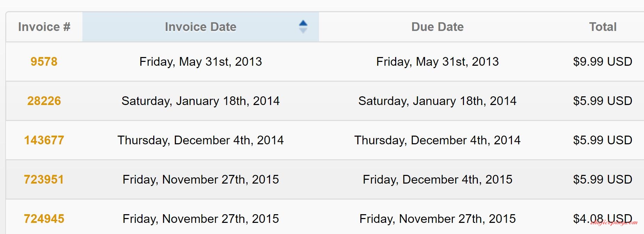This screenshot has height=234, width=644.
Task: Open invoice 143677
Action: pos(44,140)
